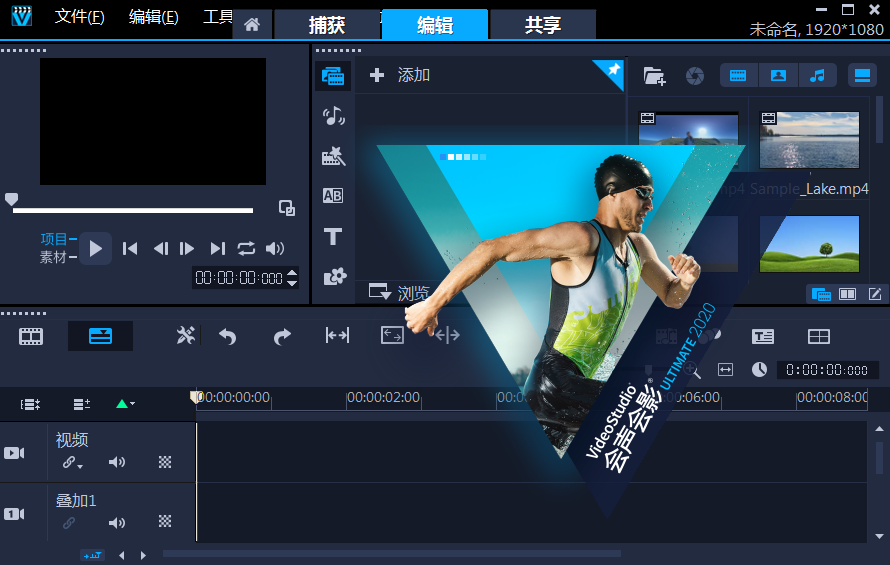Toggle the library list view button
The image size is (890, 565).
(x=862, y=76)
